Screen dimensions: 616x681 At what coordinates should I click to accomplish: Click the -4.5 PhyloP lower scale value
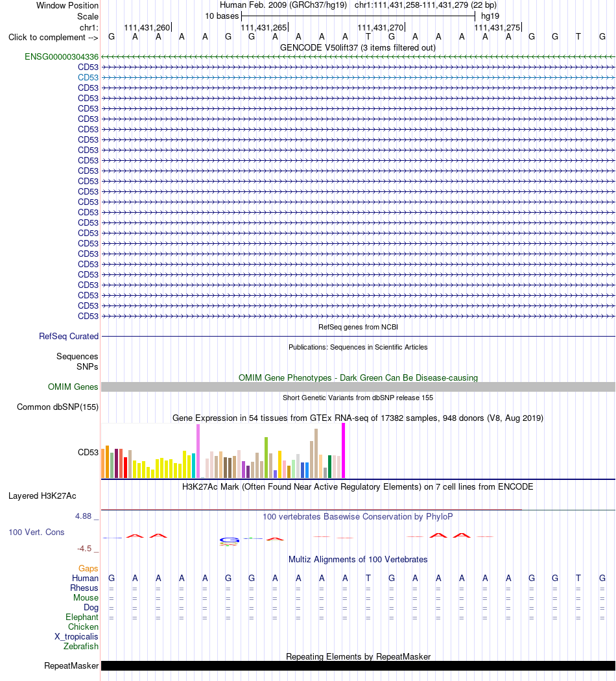(x=85, y=549)
